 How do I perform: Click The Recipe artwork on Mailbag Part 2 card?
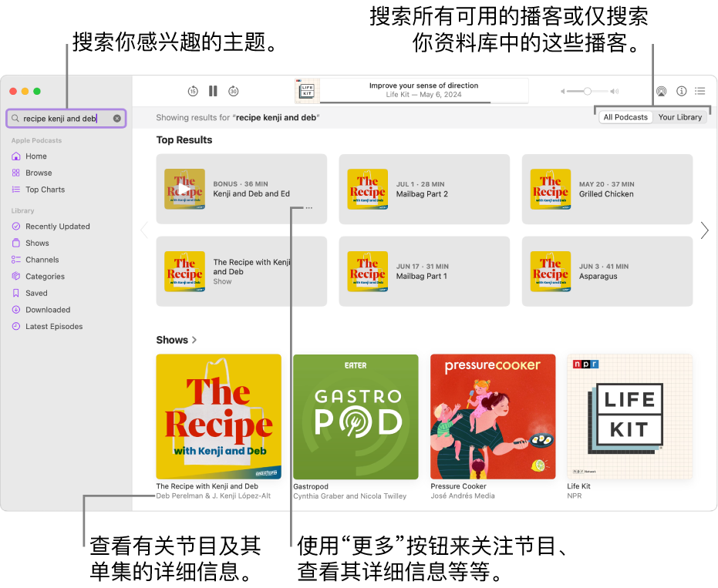(x=368, y=190)
